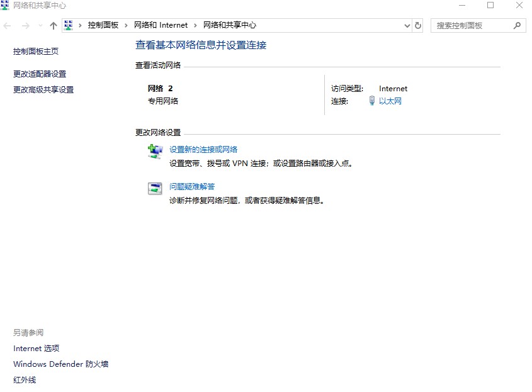Open 更改适配器设置 link
The width and height of the screenshot is (532, 392).
(x=40, y=74)
